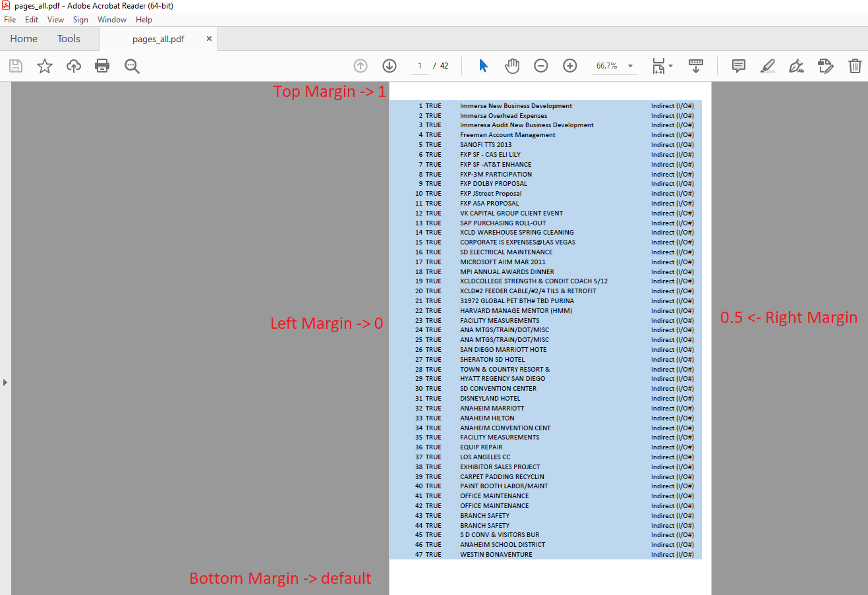Activate the Selection arrow tool
This screenshot has height=595, width=868.
click(483, 66)
